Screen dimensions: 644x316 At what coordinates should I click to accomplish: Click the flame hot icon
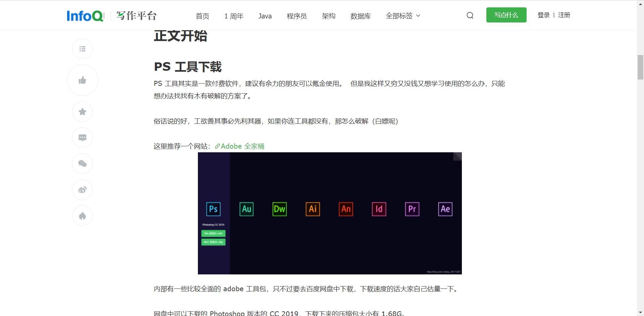click(x=82, y=216)
